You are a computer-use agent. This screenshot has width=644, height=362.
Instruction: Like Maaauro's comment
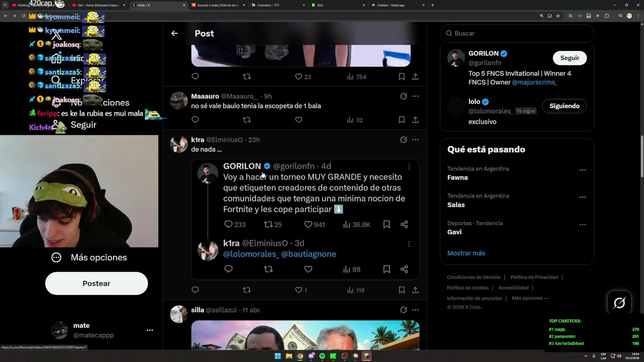click(298, 120)
